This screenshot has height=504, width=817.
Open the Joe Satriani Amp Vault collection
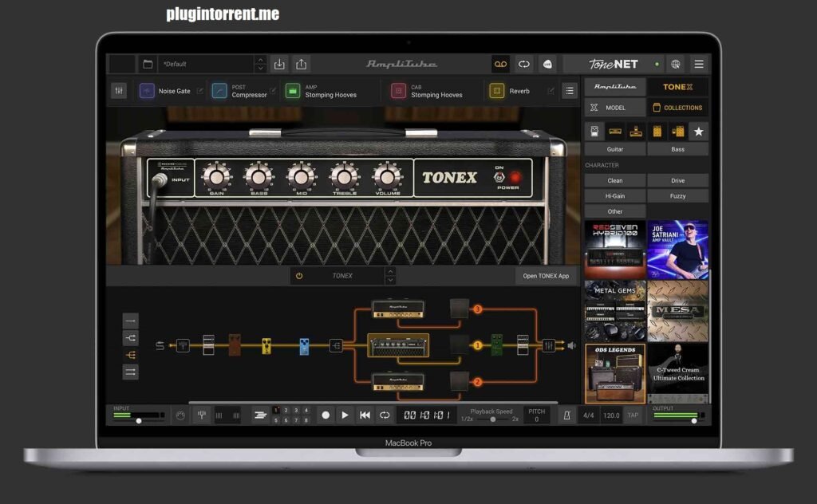[x=677, y=250]
